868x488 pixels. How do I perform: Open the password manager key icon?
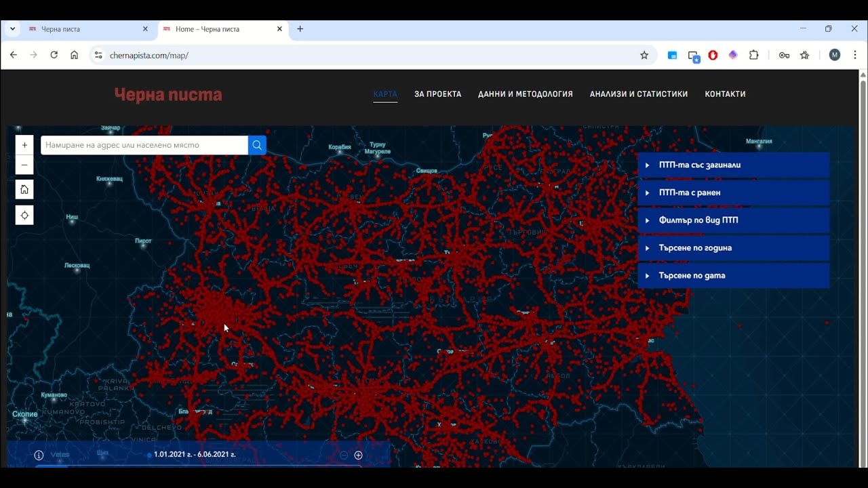pyautogui.click(x=784, y=56)
